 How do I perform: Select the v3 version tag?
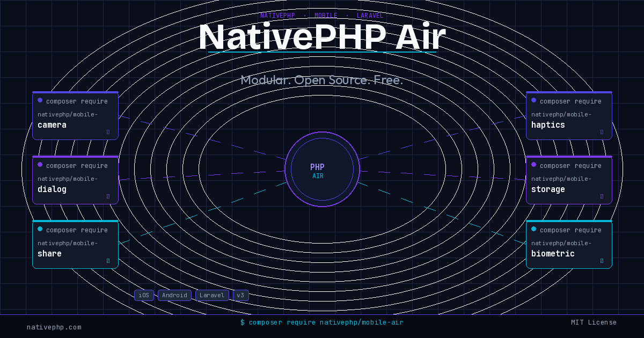[240, 296]
